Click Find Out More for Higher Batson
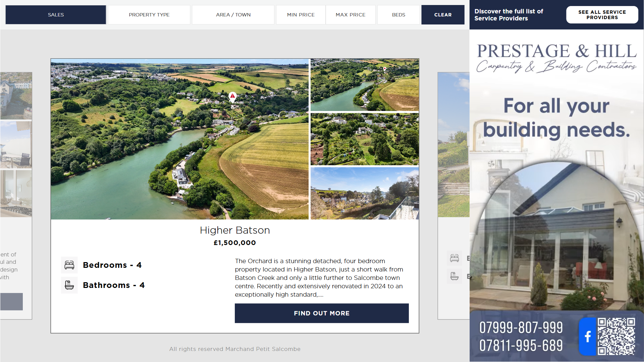 tap(322, 313)
